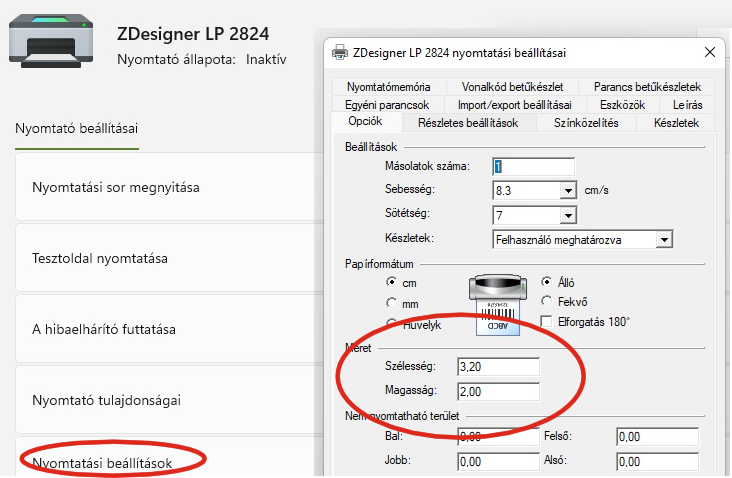The image size is (732, 478).
Task: Click the Bal margin field
Action: tap(498, 437)
